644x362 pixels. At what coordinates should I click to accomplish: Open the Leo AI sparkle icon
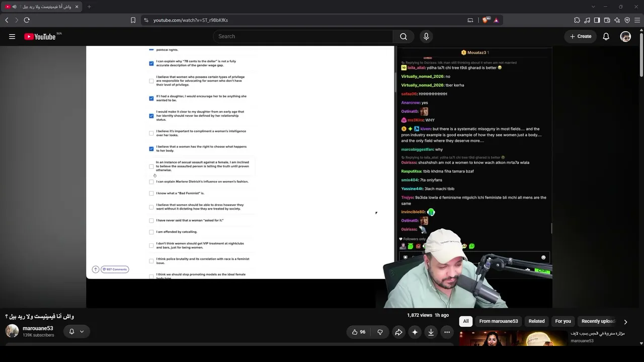coord(617,20)
